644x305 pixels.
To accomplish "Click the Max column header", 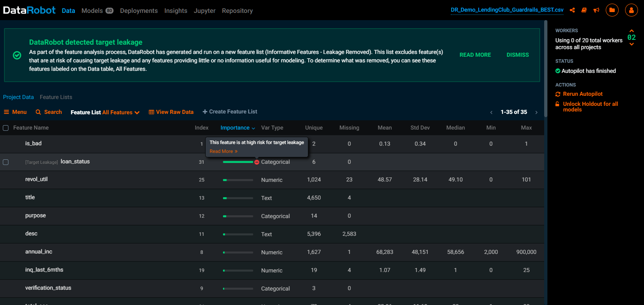I will tap(526, 128).
